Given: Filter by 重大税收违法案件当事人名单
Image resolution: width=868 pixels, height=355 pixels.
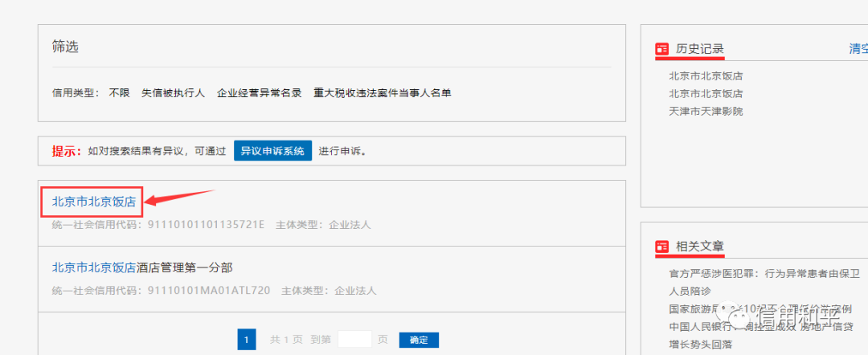Looking at the screenshot, I should pyautogui.click(x=383, y=93).
